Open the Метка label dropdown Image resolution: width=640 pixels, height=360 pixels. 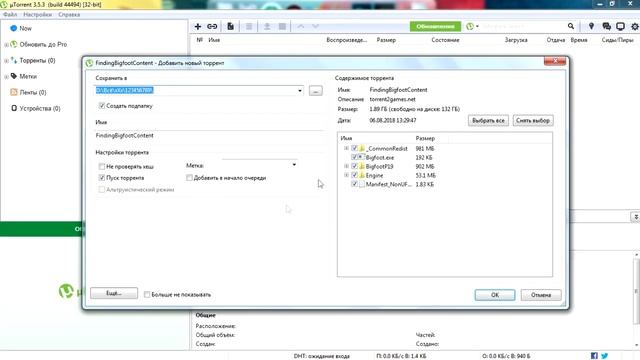pos(294,165)
